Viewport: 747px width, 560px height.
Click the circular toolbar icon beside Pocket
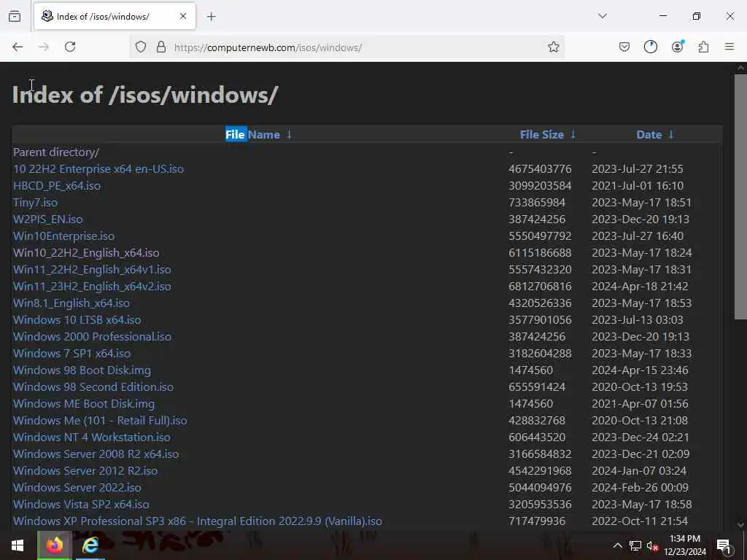650,47
